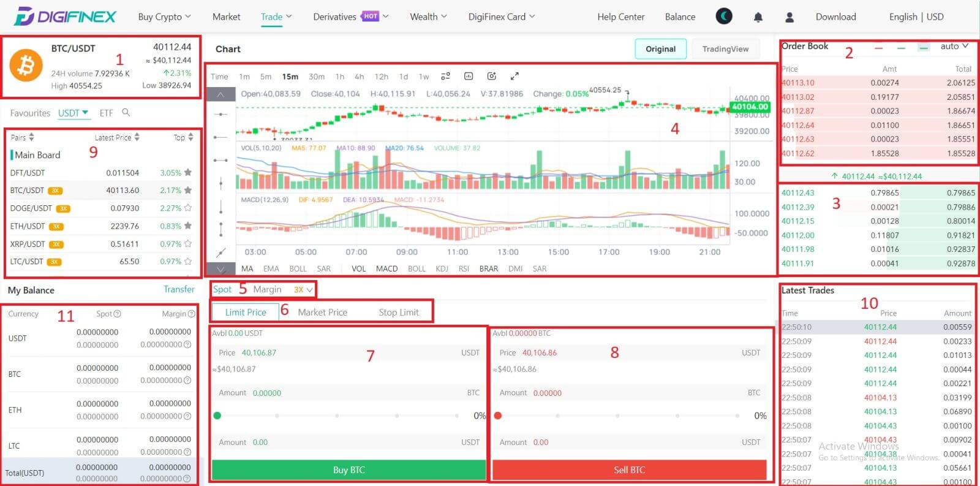Image resolution: width=980 pixels, height=486 pixels.
Task: Take a chart screenshot with the camera icon
Action: click(x=491, y=76)
